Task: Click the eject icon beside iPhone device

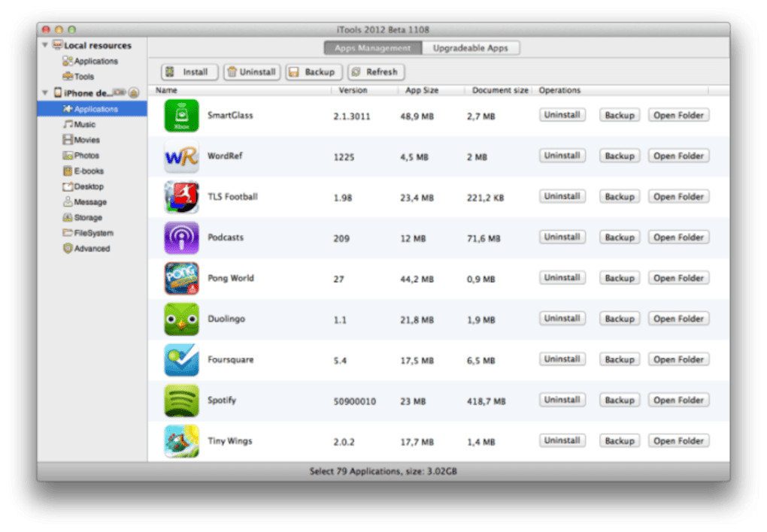Action: pyautogui.click(x=134, y=92)
